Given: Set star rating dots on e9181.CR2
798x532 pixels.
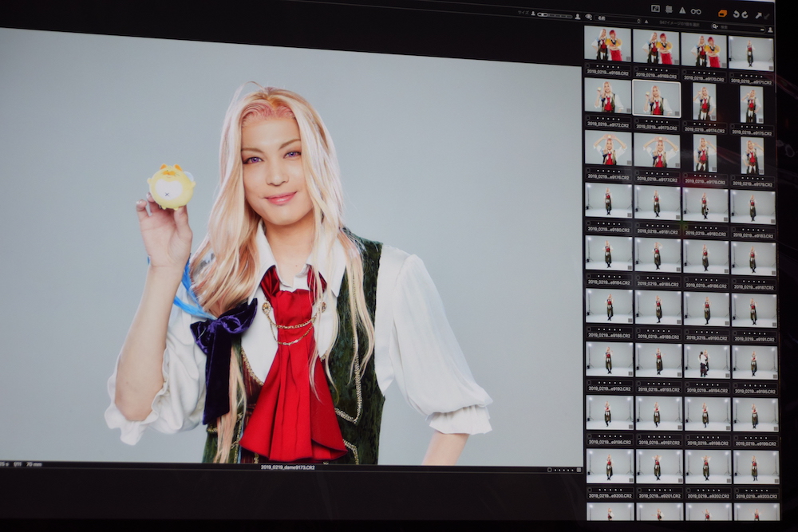Looking at the screenshot, I should click(658, 225).
